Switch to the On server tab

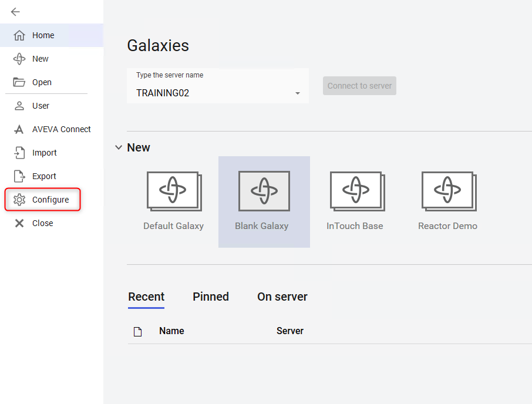coord(282,297)
